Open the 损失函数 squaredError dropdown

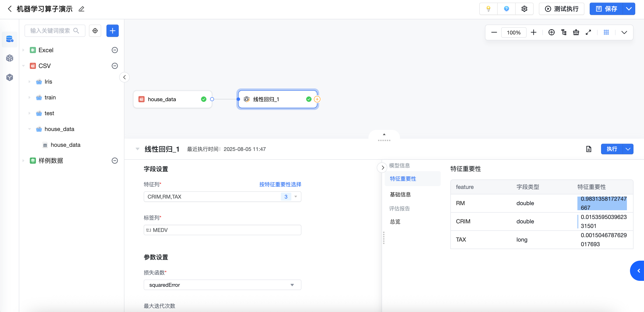[x=222, y=285]
